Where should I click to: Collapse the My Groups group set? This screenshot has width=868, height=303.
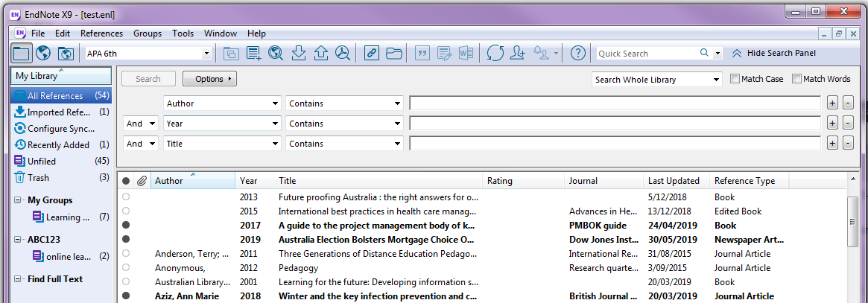pos(18,200)
